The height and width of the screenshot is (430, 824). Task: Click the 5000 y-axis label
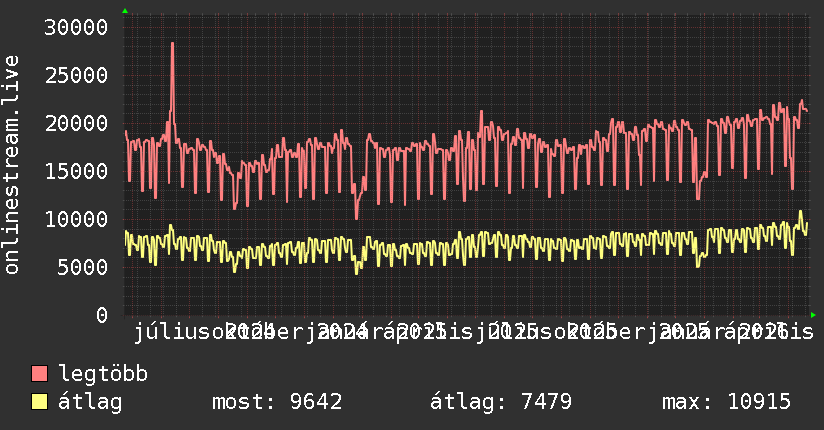point(83,268)
